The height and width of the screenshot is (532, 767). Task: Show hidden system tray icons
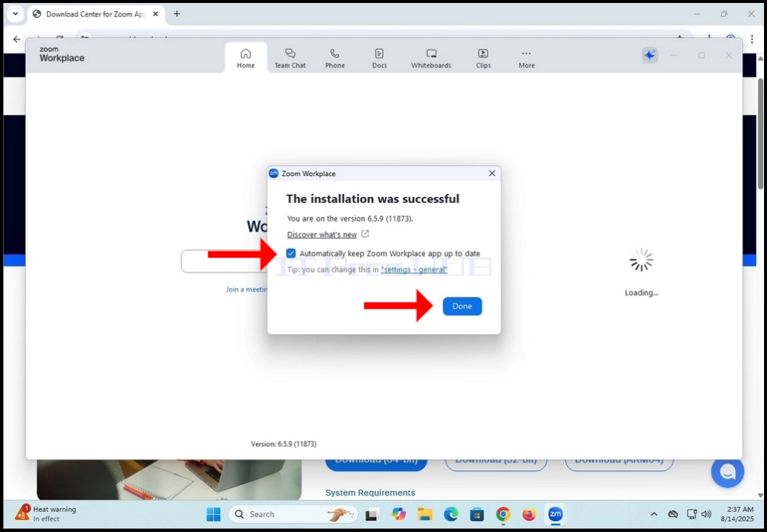pyautogui.click(x=654, y=514)
